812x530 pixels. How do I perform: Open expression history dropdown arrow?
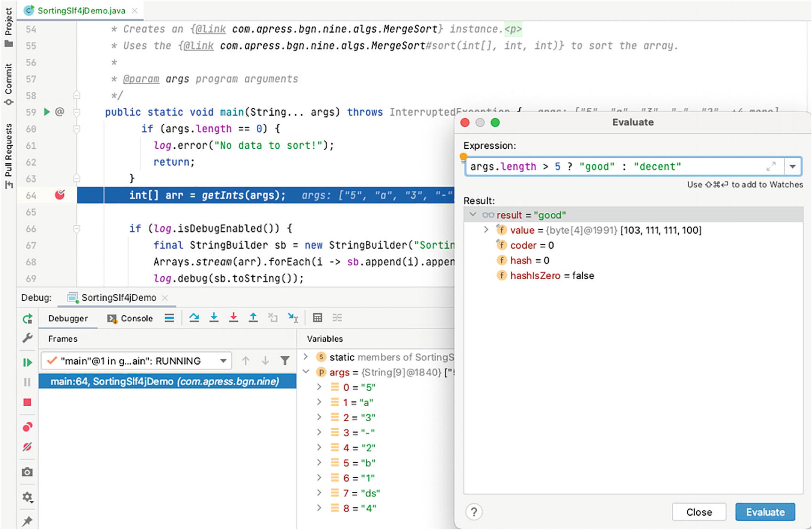coord(793,167)
